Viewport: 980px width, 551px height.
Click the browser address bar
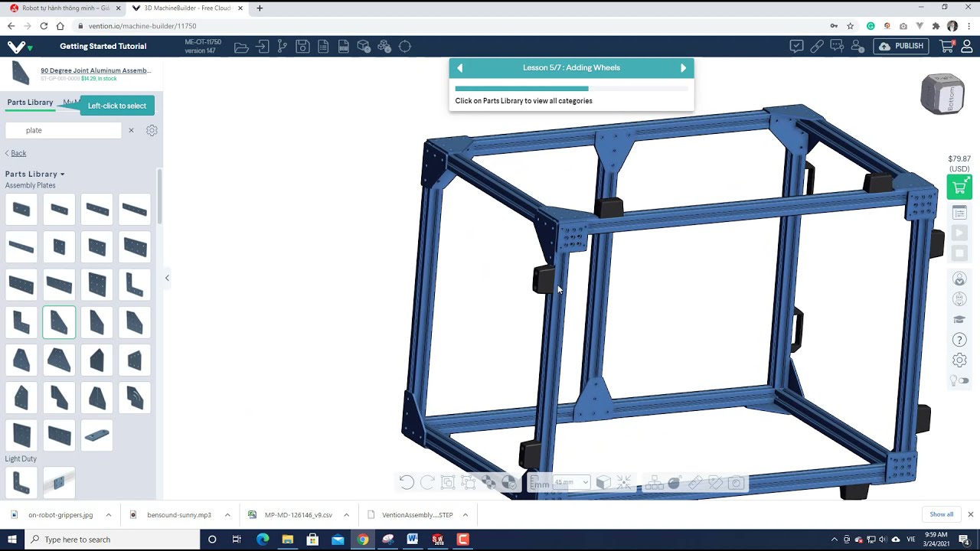(x=452, y=26)
